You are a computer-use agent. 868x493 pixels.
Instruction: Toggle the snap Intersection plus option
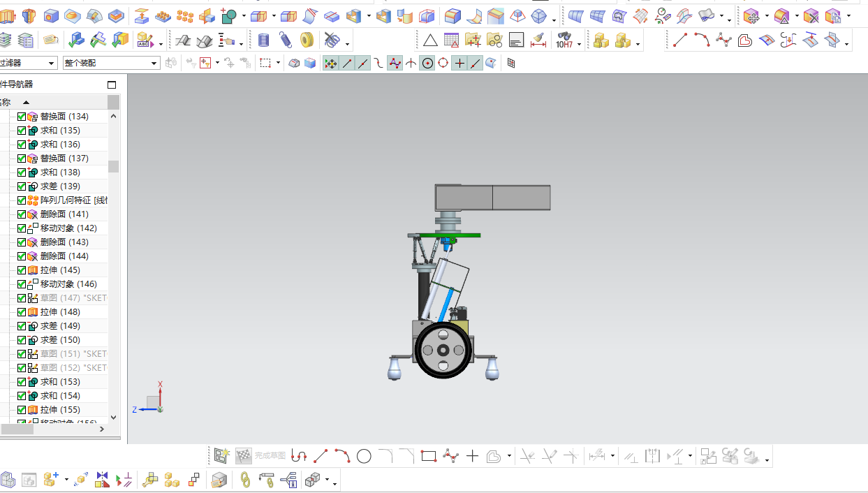click(459, 63)
